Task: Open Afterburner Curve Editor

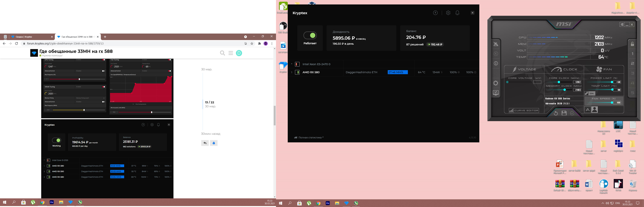Action: coord(524,111)
